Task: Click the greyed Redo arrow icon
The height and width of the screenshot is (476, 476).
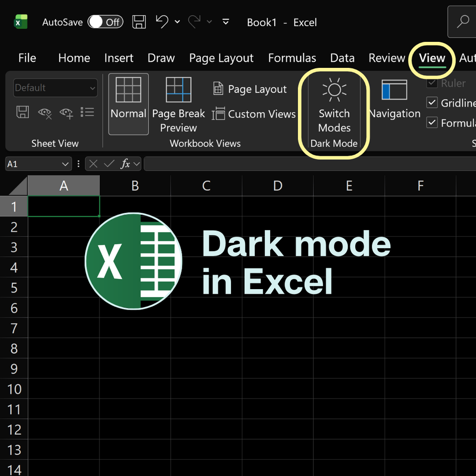Action: [194, 22]
